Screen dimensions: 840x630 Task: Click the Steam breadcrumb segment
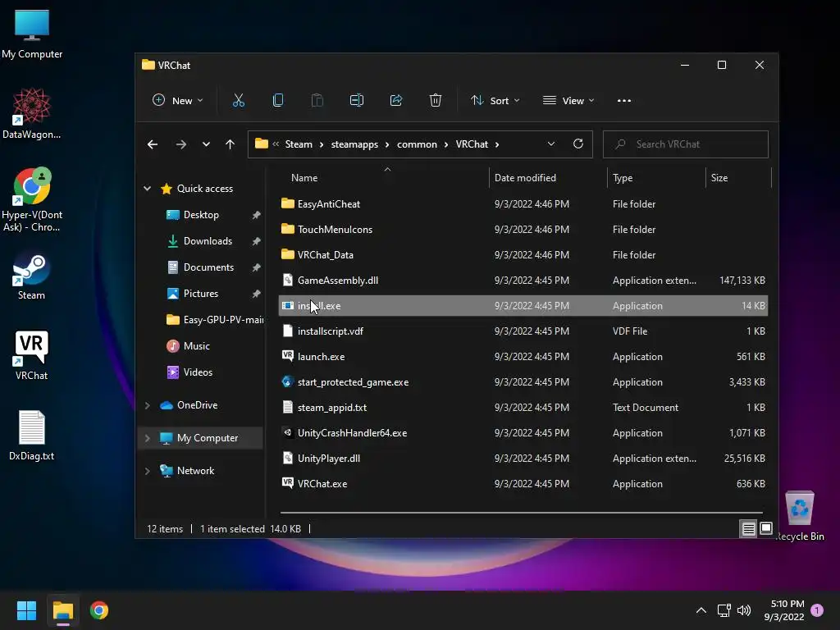coord(299,144)
